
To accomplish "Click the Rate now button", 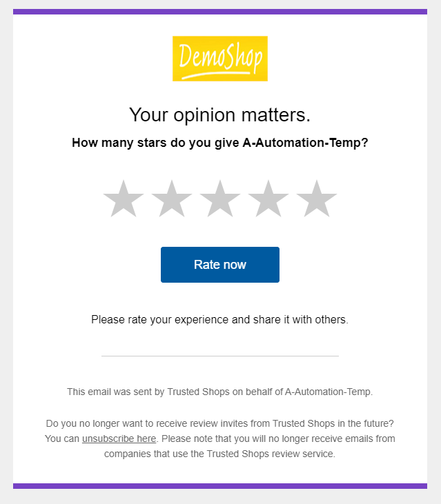I will pos(220,265).
